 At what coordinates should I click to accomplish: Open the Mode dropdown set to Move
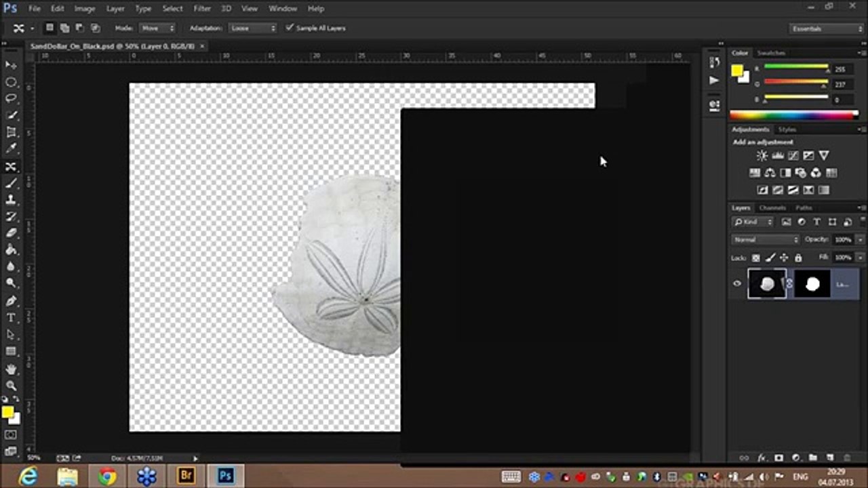click(157, 28)
